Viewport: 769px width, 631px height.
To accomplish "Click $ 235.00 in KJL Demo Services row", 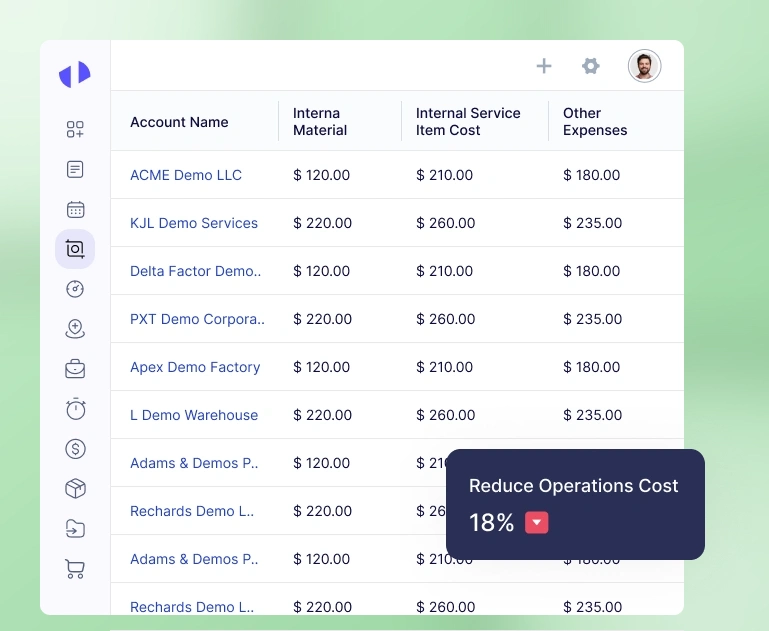I will click(x=592, y=223).
